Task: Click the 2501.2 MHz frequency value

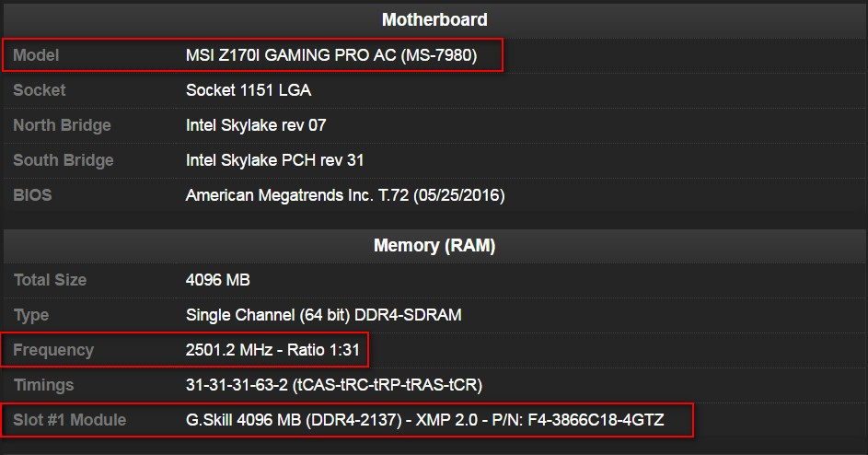Action: (x=272, y=350)
